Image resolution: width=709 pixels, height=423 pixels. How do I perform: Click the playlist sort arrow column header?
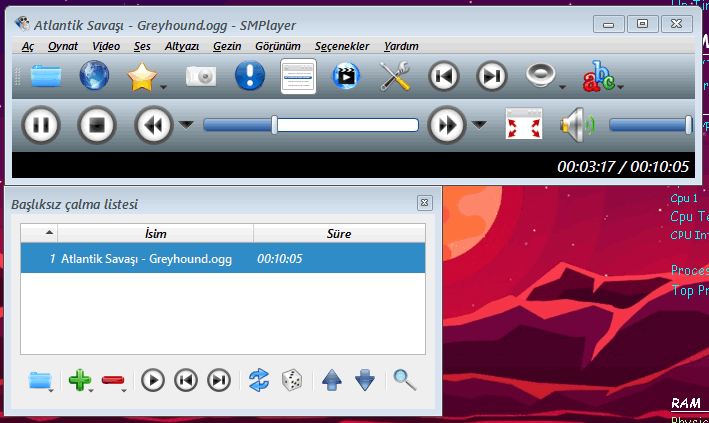pos(39,233)
